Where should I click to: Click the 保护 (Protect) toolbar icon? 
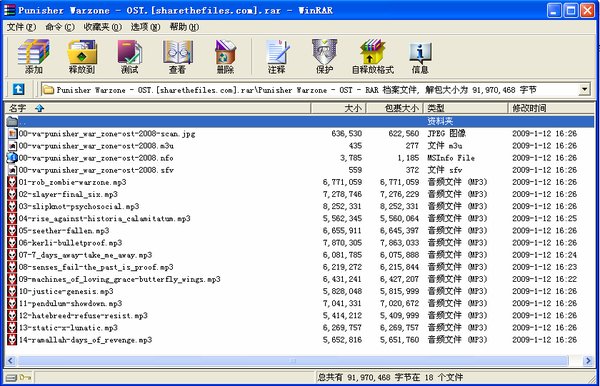click(324, 57)
